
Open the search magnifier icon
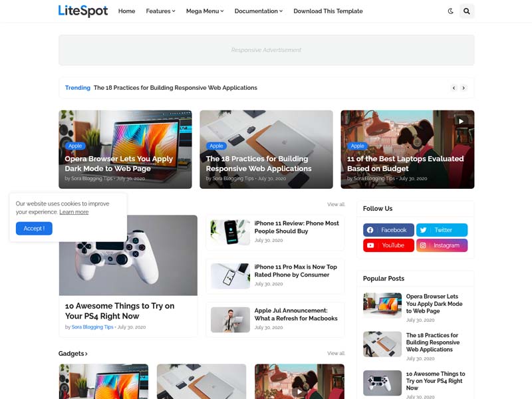click(467, 11)
